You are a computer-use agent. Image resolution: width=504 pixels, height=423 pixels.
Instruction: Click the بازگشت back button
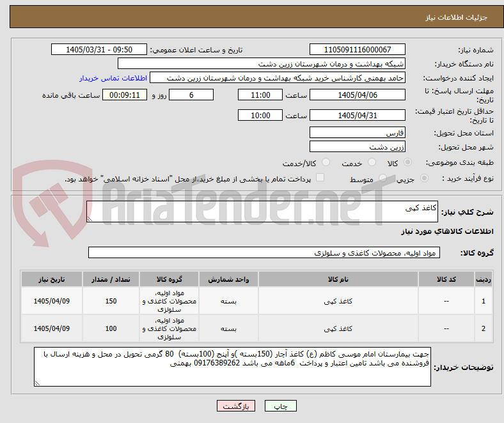pyautogui.click(x=236, y=406)
